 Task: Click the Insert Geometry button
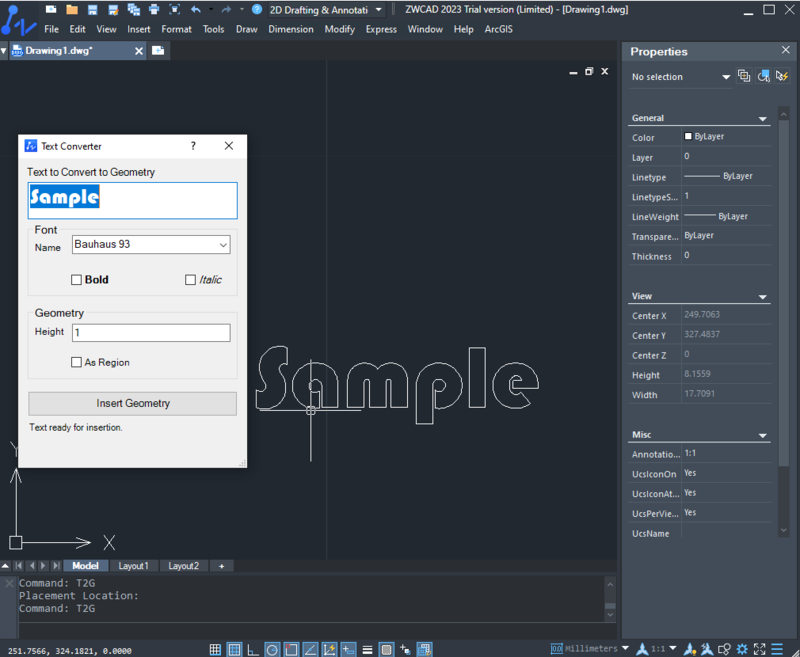pyautogui.click(x=133, y=403)
